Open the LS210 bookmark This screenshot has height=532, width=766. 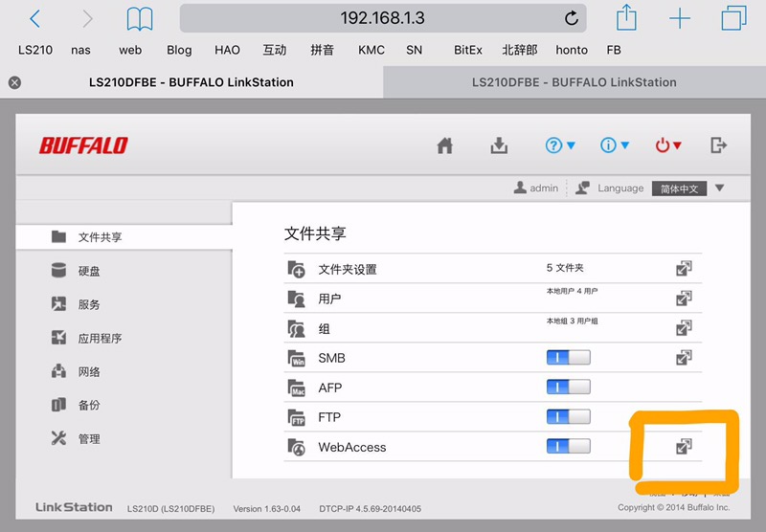click(35, 51)
